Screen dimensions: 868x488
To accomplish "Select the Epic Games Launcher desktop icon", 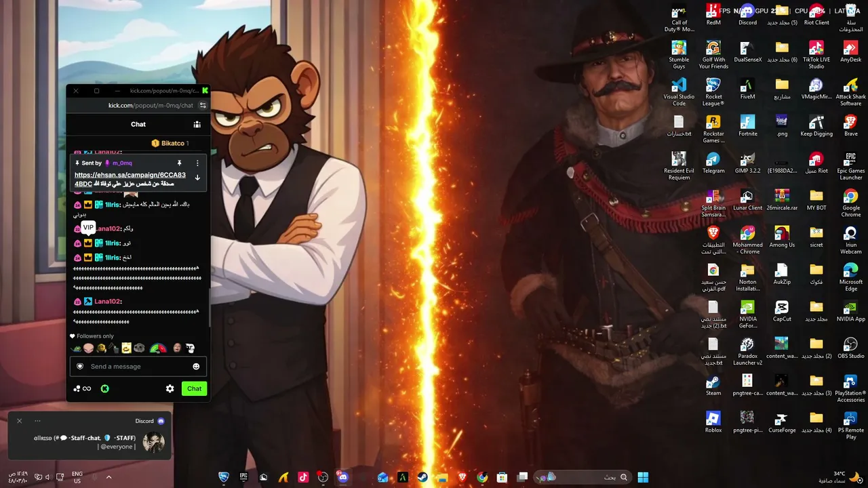I will click(851, 167).
